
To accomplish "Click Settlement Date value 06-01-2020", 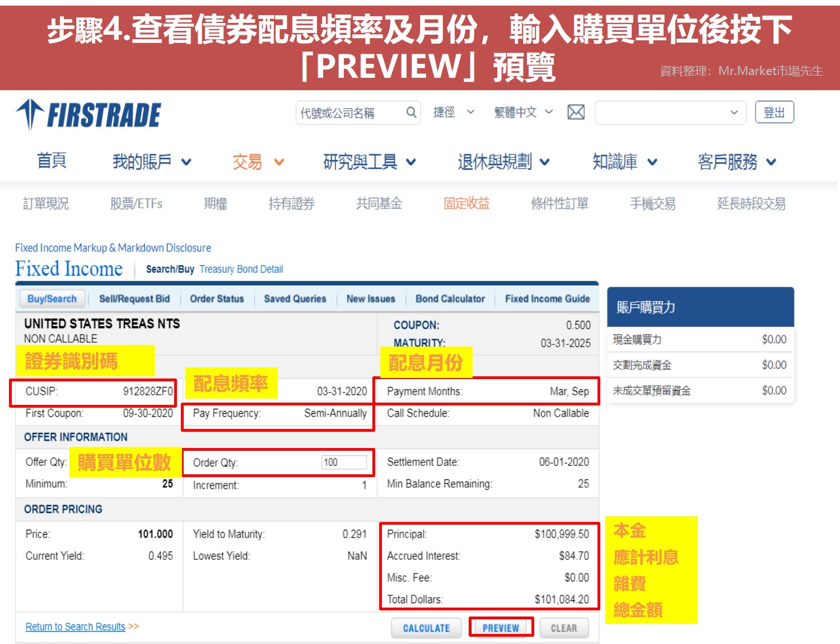I will (x=564, y=462).
